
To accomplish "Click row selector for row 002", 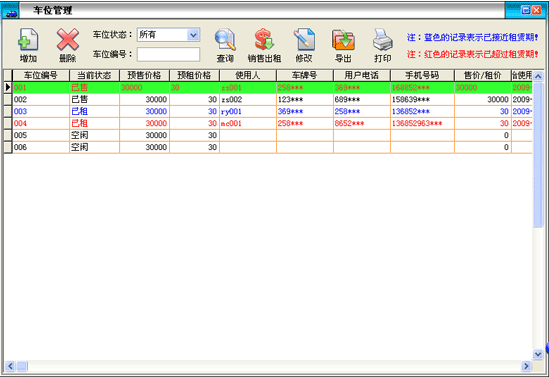I will [x=8, y=99].
